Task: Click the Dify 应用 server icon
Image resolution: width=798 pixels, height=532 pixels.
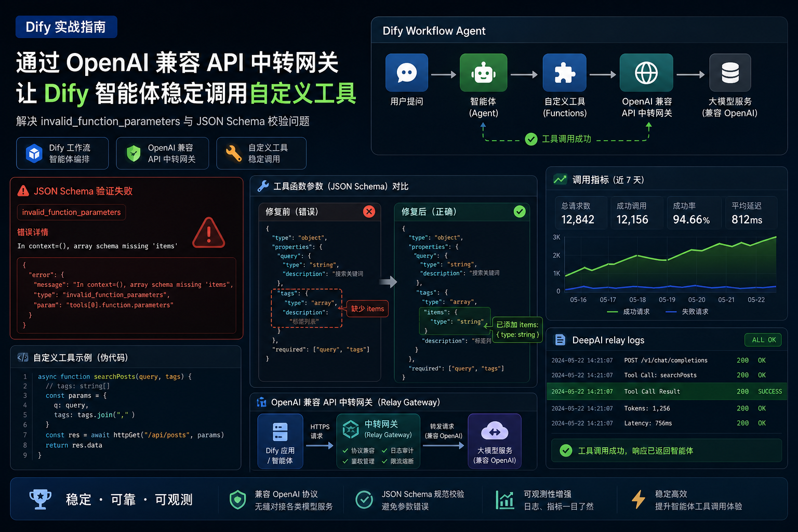Action: pos(280,432)
